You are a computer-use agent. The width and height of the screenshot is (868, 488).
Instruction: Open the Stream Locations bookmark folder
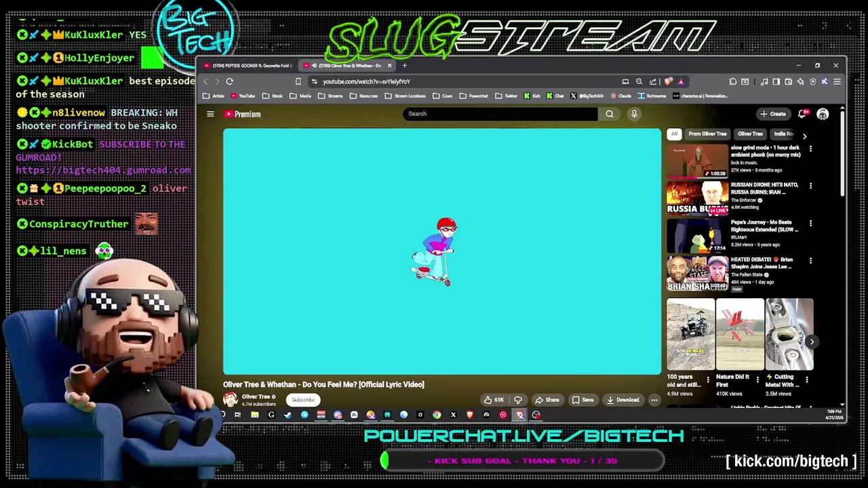point(406,96)
